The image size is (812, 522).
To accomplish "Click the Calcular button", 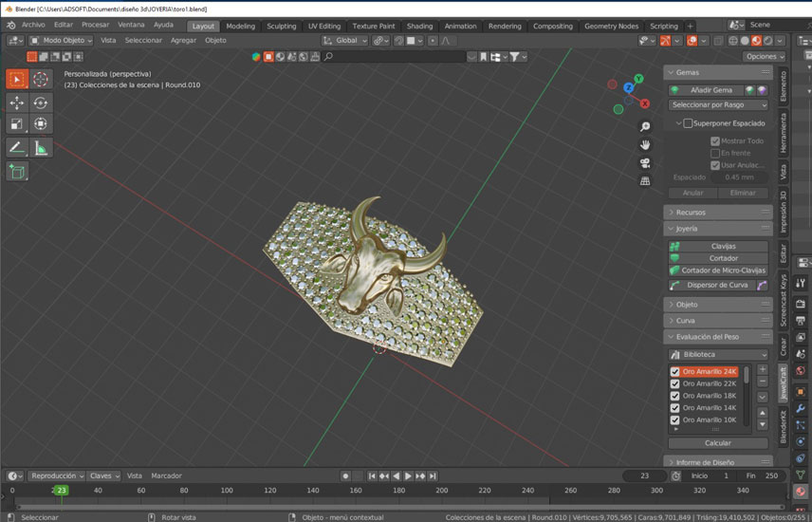I will (718, 443).
